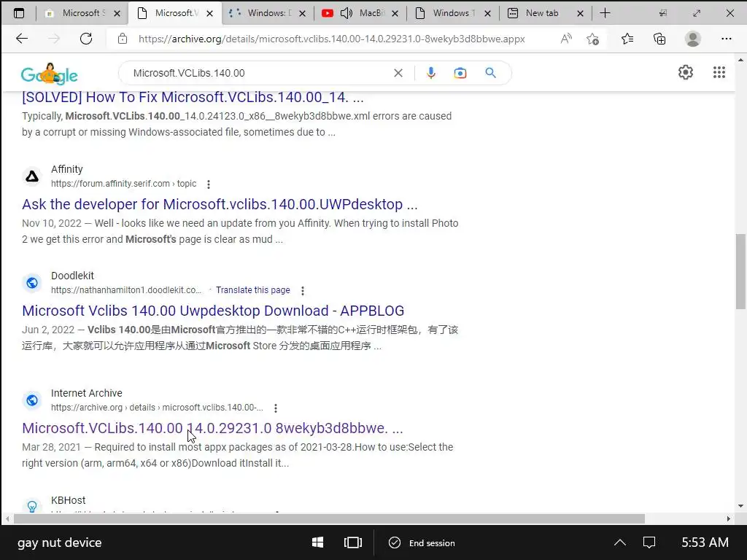Switch to the MacBi YouTube tab
The height and width of the screenshot is (560, 747).
point(360,13)
